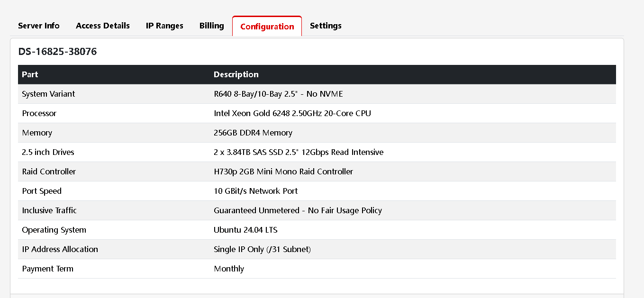Click the 2.5 inch Drives row label

pyautogui.click(x=48, y=152)
